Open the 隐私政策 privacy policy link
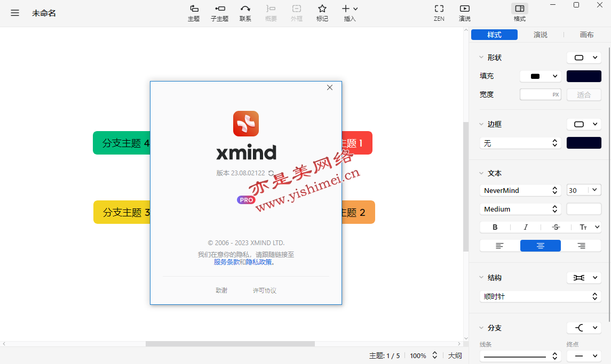 [259, 262]
